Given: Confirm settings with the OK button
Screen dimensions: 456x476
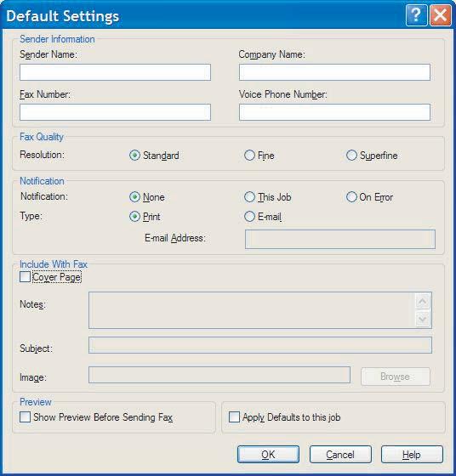Looking at the screenshot, I should (x=268, y=455).
